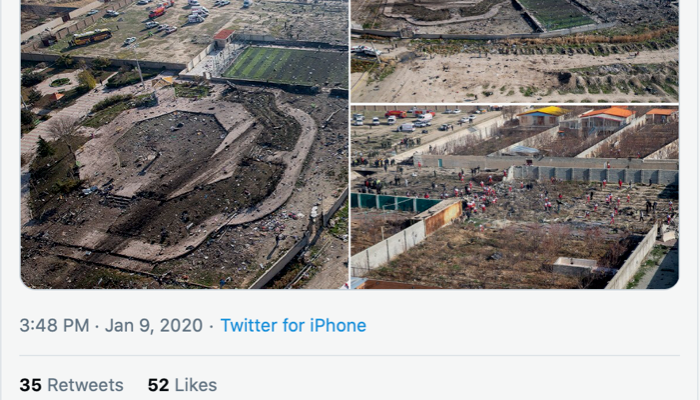Open the large left crash-site photo
Screen dimensions: 700x400
click(184, 144)
